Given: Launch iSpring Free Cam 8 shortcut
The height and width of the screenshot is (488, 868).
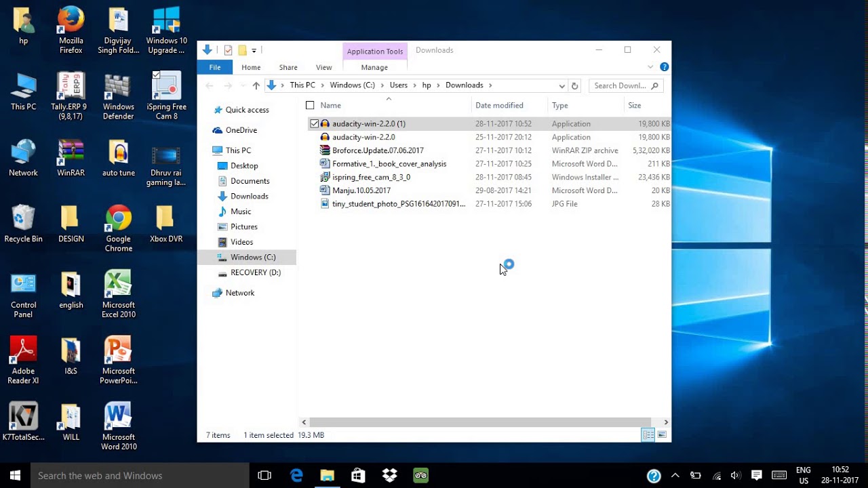Looking at the screenshot, I should 166,96.
